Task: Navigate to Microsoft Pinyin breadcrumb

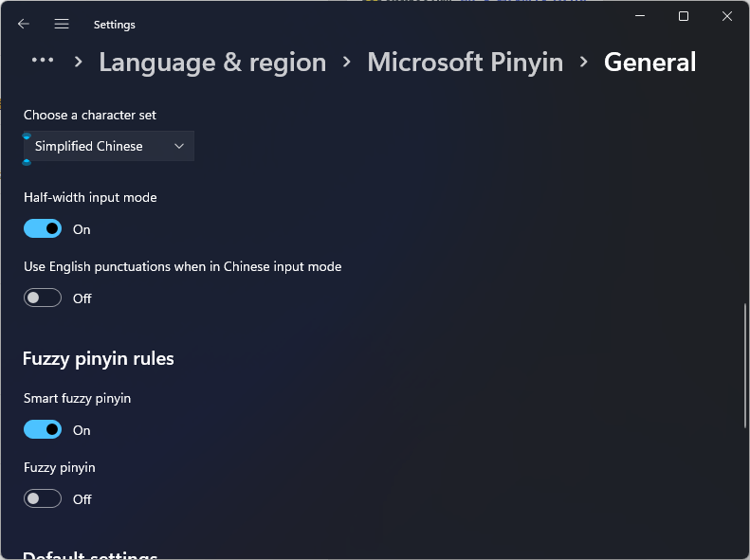Action: pos(465,63)
